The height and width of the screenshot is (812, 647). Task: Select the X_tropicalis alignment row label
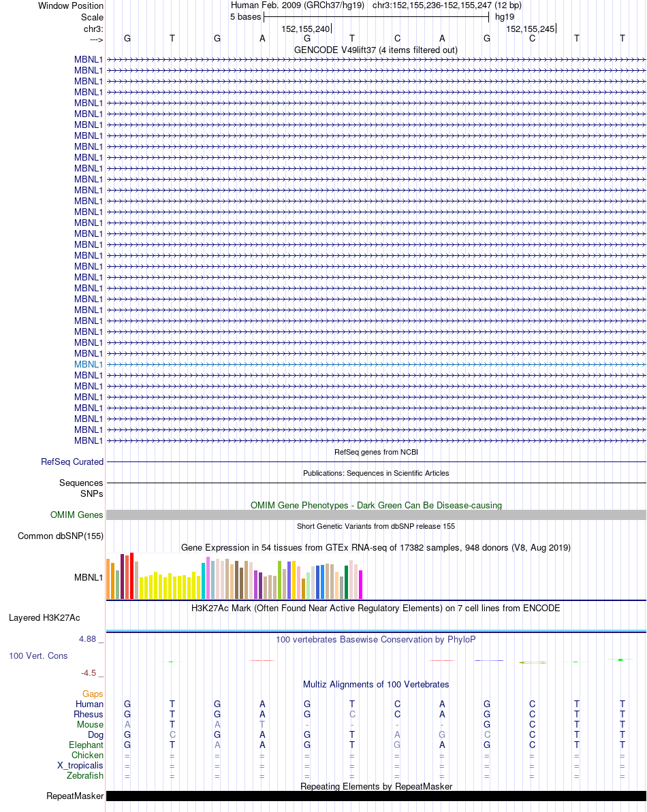coord(80,766)
